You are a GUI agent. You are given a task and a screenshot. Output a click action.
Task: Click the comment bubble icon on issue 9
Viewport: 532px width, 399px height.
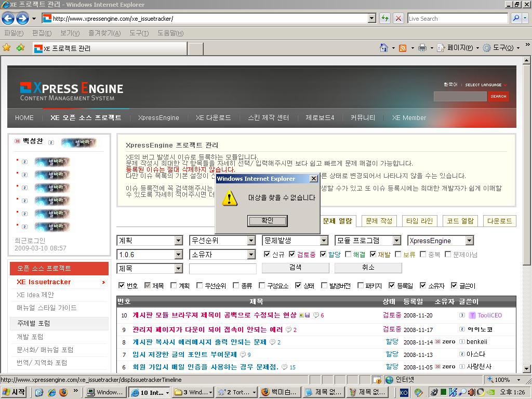pyautogui.click(x=289, y=329)
